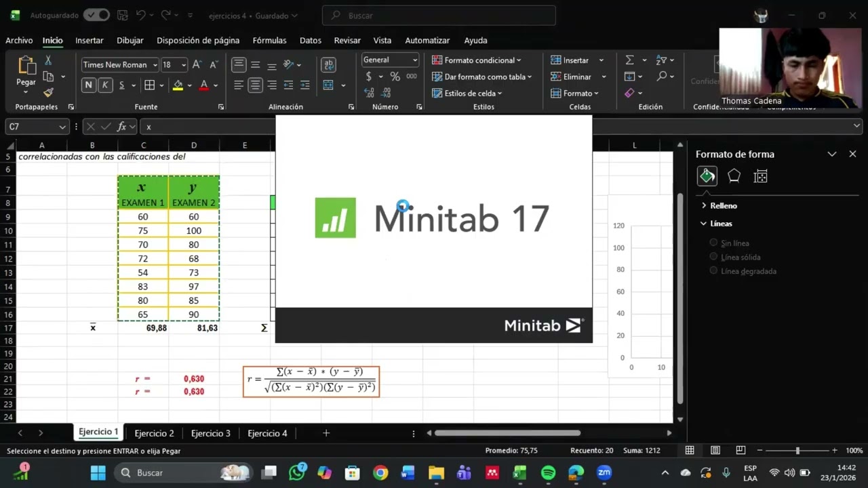Apply borders with the borders icon
This screenshot has height=488, width=868.
[x=150, y=85]
